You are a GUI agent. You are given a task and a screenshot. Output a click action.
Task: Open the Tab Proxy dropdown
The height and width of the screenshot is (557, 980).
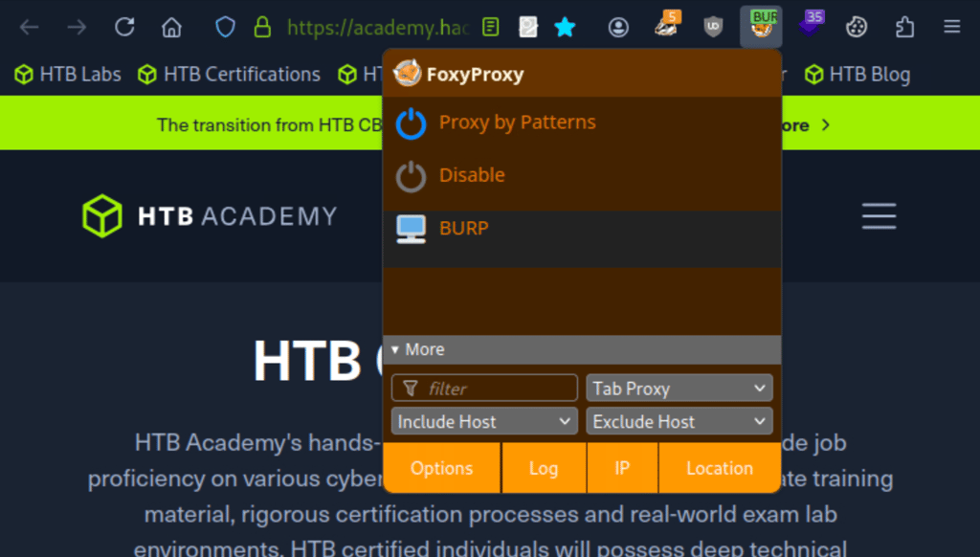point(679,389)
